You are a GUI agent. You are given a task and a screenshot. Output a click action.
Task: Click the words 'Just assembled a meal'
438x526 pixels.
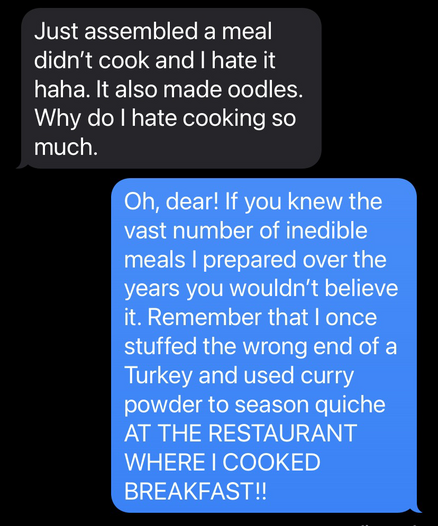(153, 31)
